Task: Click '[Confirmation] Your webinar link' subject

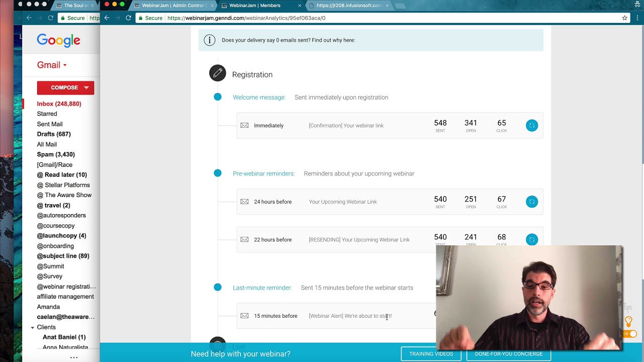Action: (346, 126)
